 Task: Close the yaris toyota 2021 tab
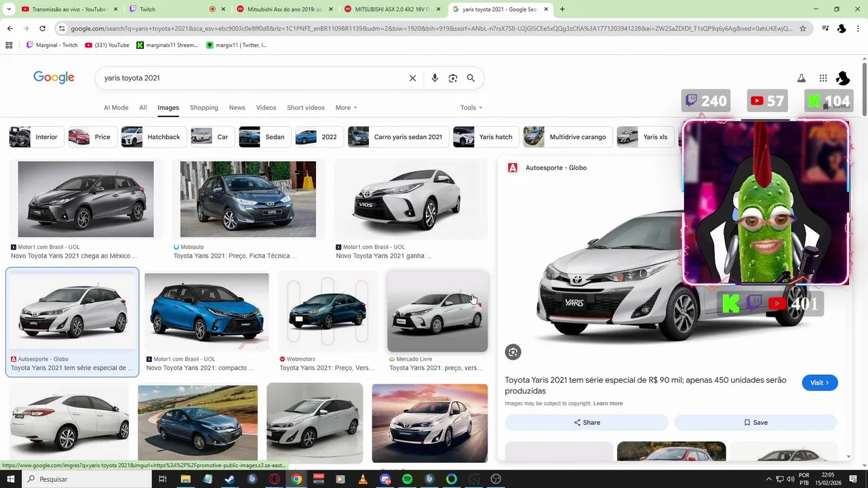click(x=546, y=9)
